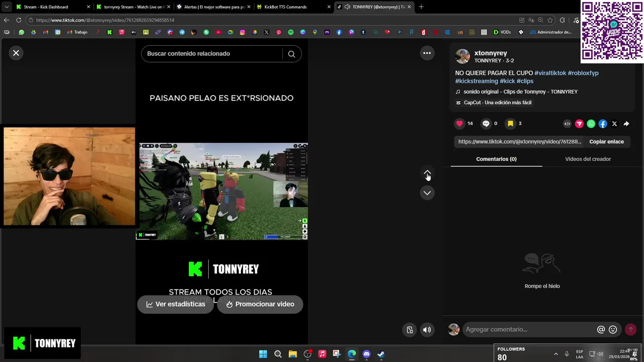The width and height of the screenshot is (644, 362).
Task: Open the Kick bookmark in bookmarks bar
Action: (109, 32)
